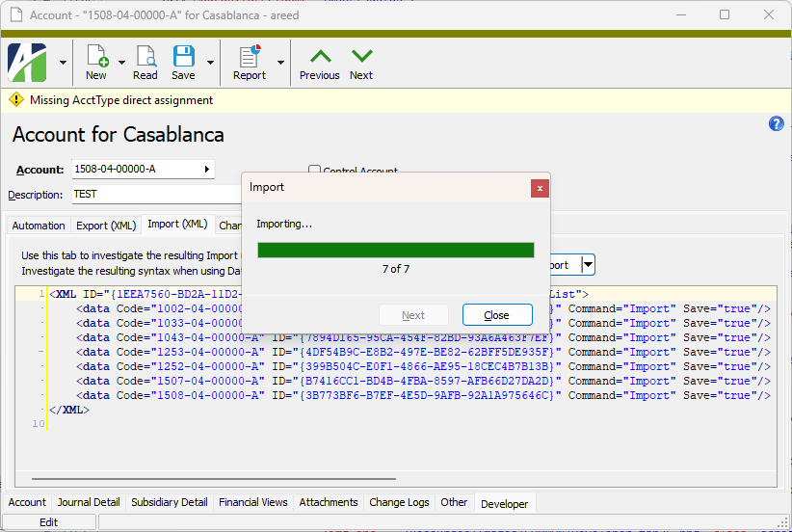Click the '7 of 7' progress label
792x532 pixels.
tap(396, 269)
